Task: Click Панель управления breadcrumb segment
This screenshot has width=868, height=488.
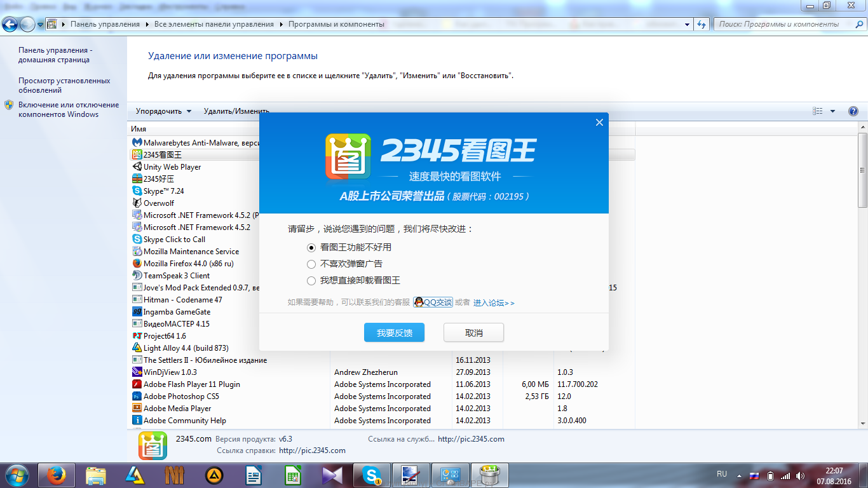Action: point(105,24)
